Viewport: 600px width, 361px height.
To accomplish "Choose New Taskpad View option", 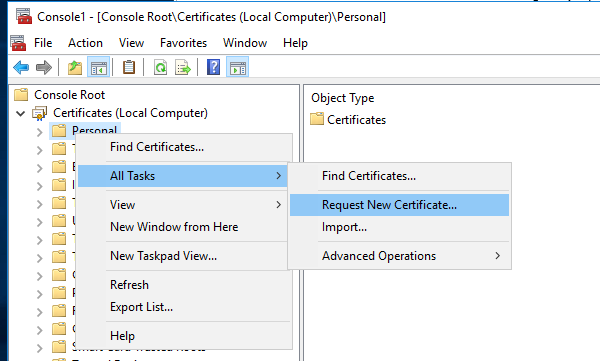I will coord(184,256).
